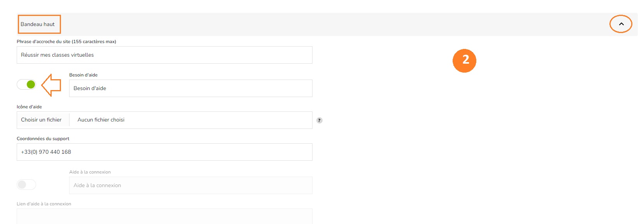Click the Icône d'aide label
The height and width of the screenshot is (224, 644).
click(x=29, y=107)
